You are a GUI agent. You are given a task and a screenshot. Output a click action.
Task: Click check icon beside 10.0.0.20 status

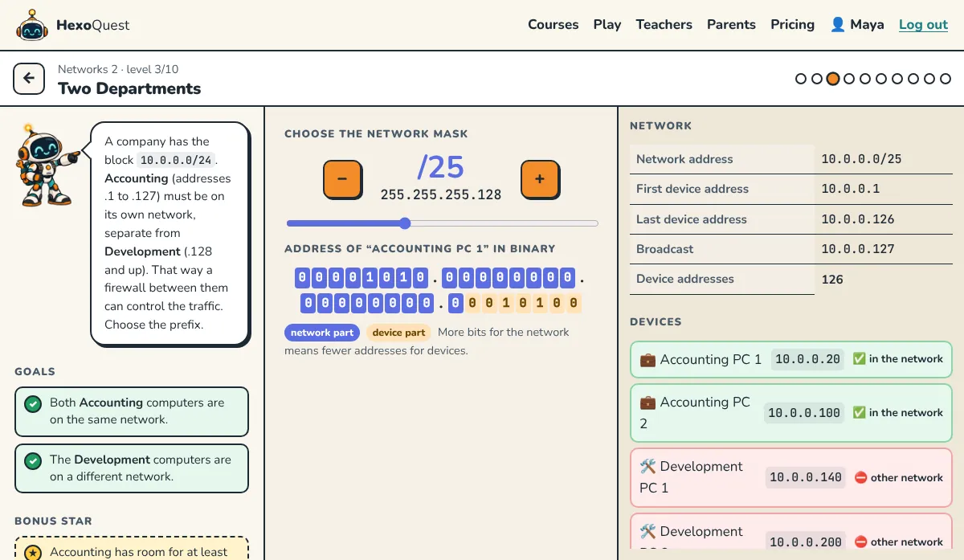coord(860,359)
